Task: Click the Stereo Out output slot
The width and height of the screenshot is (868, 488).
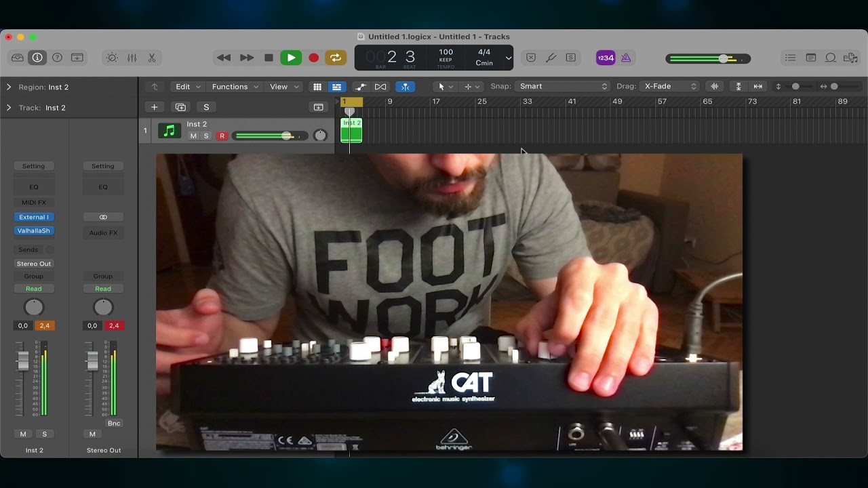Action: coord(34,264)
